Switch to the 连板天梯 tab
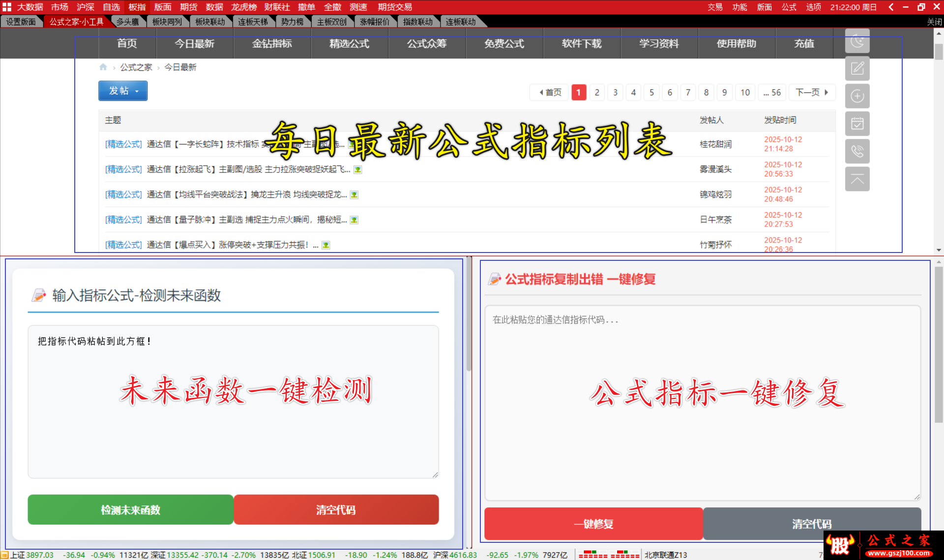Image resolution: width=944 pixels, height=560 pixels. (253, 22)
